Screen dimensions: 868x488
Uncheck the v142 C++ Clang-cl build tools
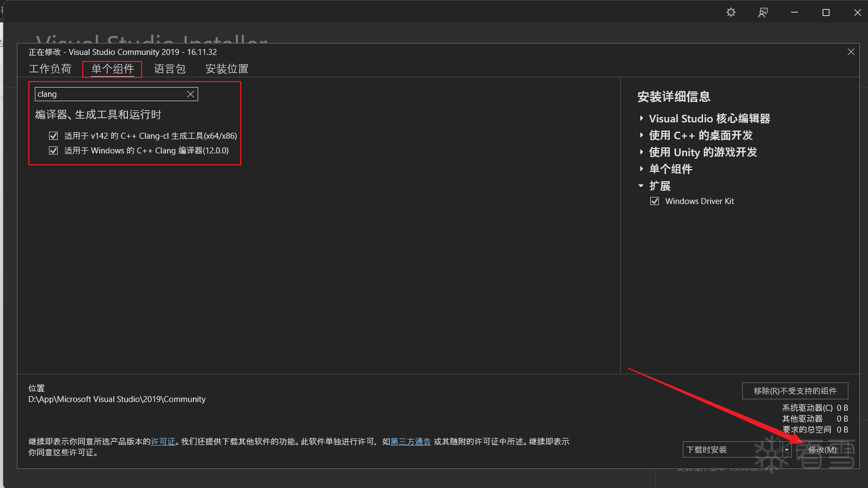[x=53, y=136]
